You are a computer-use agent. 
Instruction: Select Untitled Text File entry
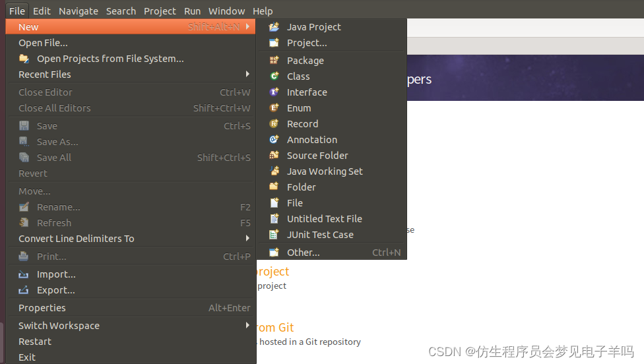[x=324, y=219]
